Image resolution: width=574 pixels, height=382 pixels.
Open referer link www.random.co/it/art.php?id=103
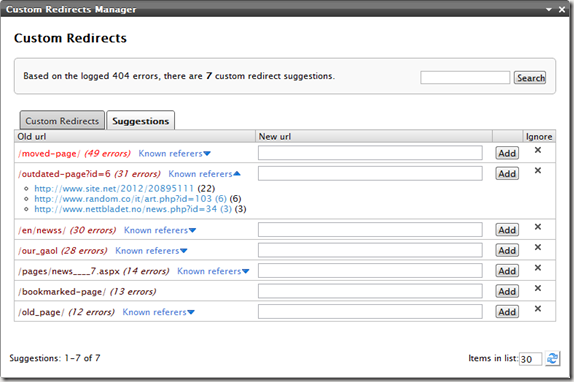coord(131,199)
